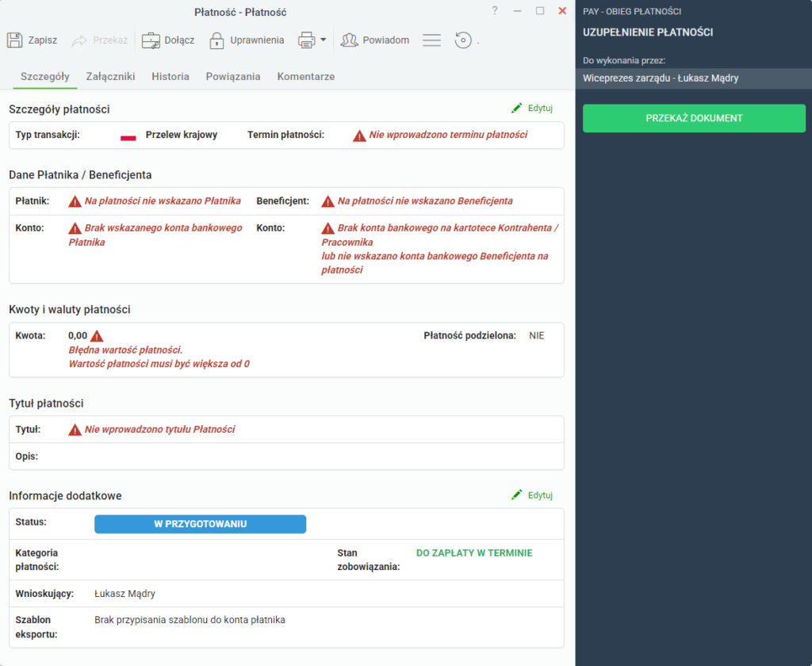Open the Powiązania tab
This screenshot has height=666, width=812.
tap(233, 77)
